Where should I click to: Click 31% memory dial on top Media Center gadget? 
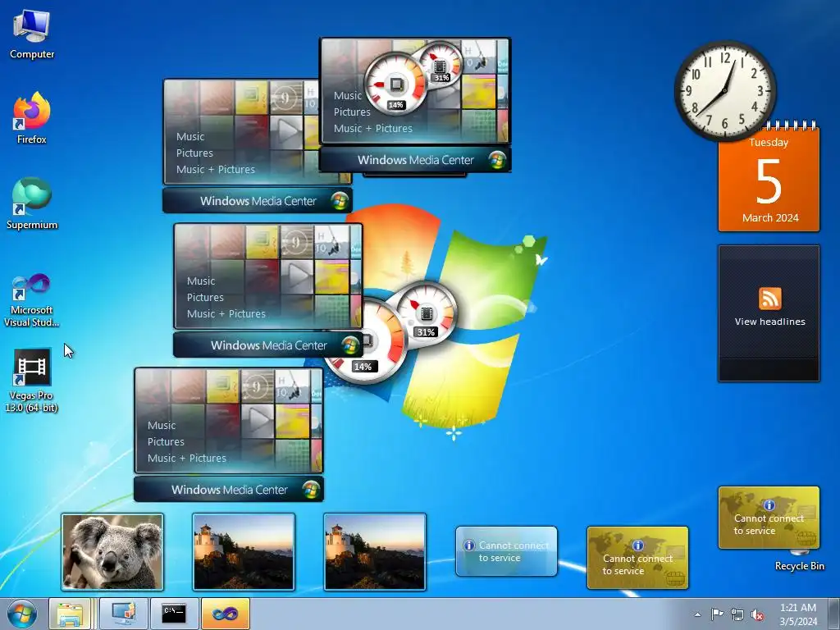(x=441, y=64)
